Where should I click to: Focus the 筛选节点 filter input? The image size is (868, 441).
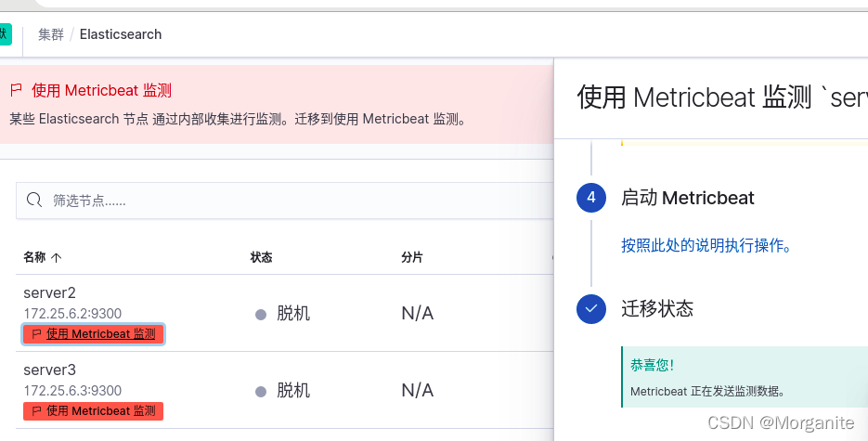click(x=284, y=201)
